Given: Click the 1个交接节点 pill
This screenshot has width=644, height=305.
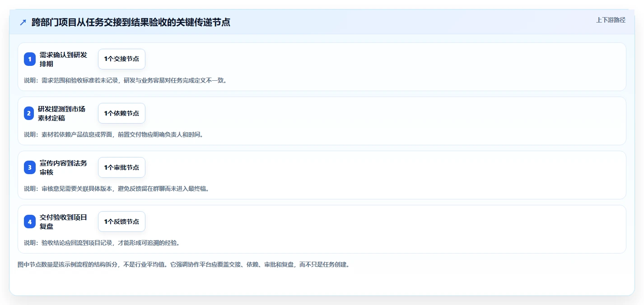Looking at the screenshot, I should (121, 59).
